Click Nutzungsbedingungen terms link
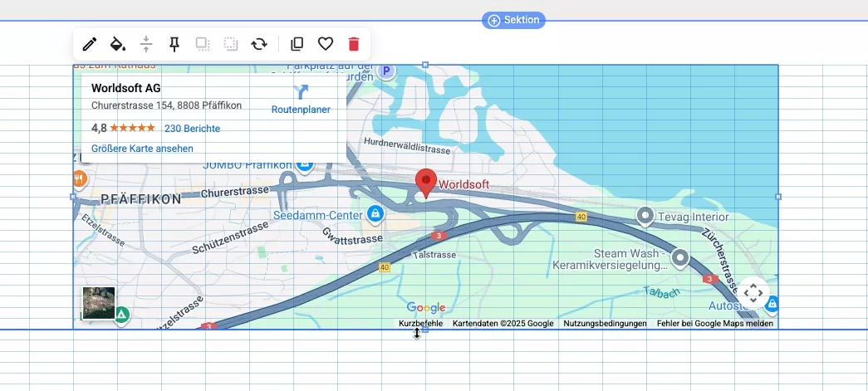This screenshot has width=868, height=391. [605, 324]
